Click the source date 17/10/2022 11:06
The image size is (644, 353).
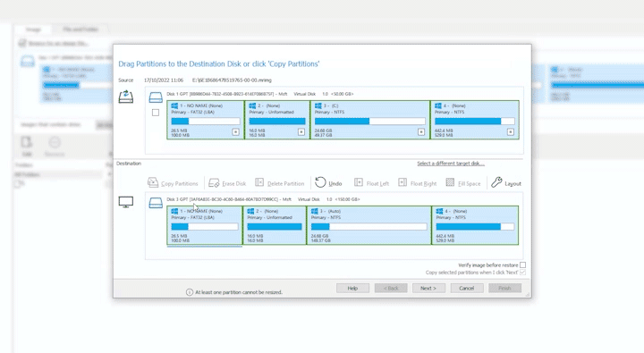pyautogui.click(x=164, y=80)
